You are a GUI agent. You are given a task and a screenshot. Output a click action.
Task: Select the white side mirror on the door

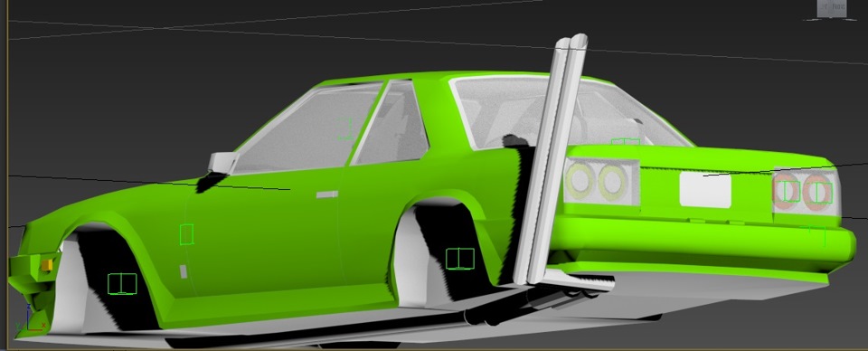point(222,162)
